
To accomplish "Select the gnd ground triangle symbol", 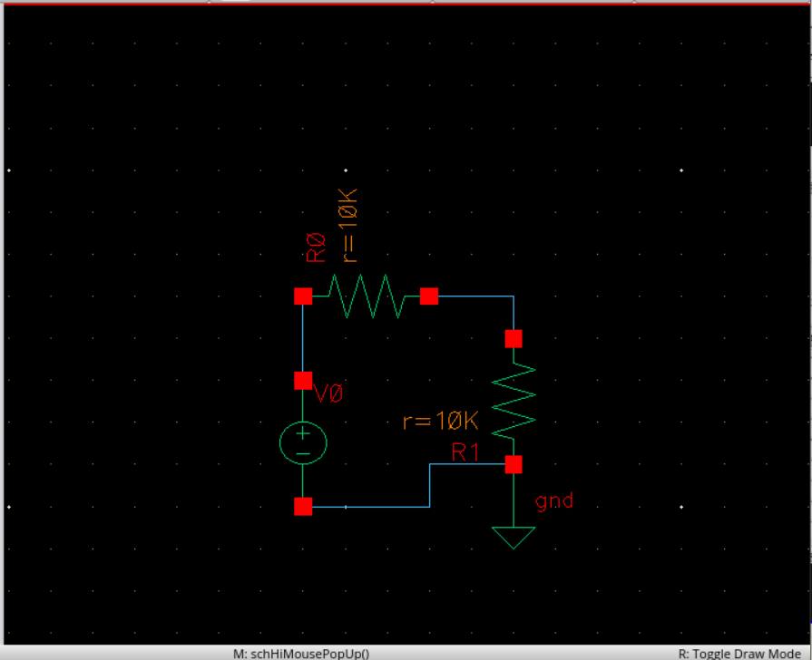I will (514, 538).
